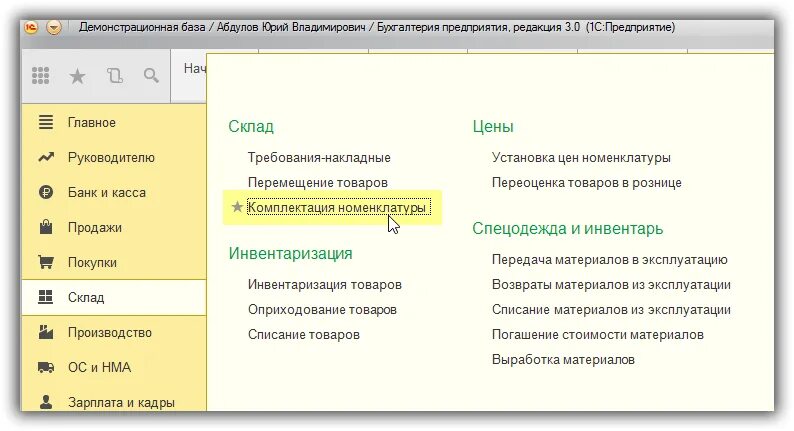Open Передача материалов в эксплуатацию
Screen dimensions: 794x431
[x=610, y=260]
